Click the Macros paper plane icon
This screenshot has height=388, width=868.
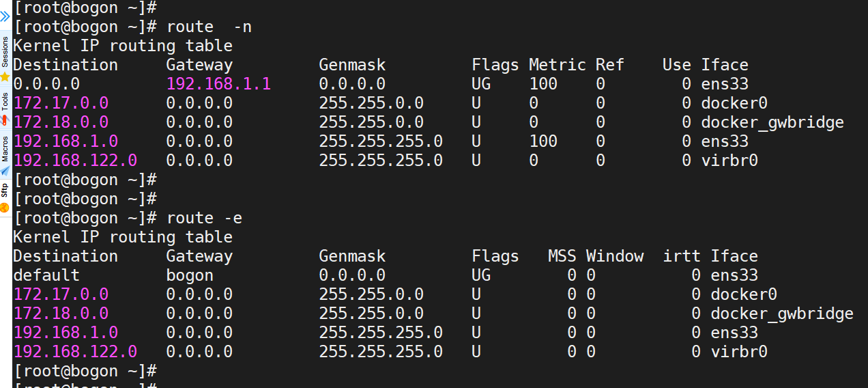(5, 171)
